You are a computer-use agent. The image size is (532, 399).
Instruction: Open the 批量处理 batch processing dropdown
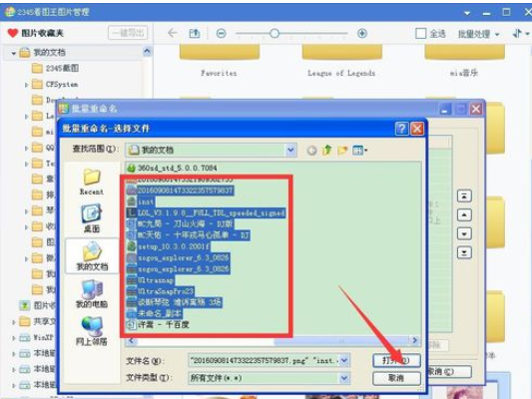(479, 34)
